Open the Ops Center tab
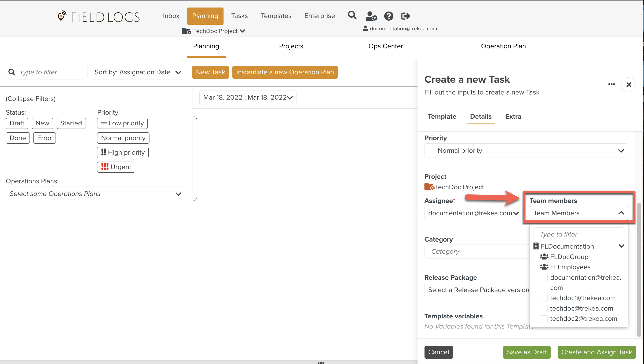Image resolution: width=644 pixels, height=364 pixels. [386, 46]
